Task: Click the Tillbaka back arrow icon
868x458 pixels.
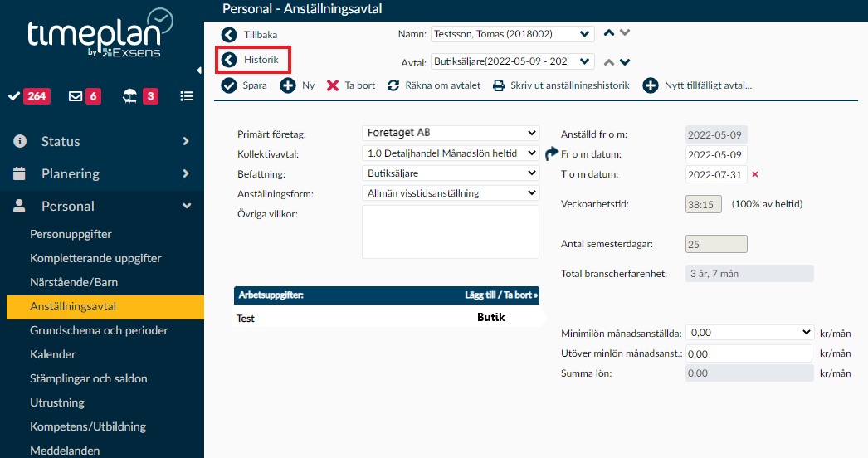Action: 229,35
